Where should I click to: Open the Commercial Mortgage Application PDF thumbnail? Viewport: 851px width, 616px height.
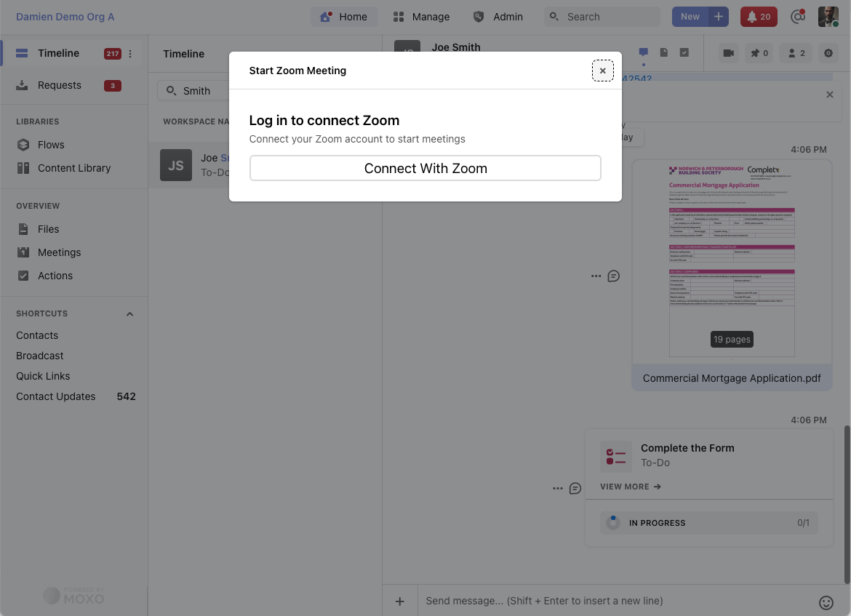tap(732, 262)
